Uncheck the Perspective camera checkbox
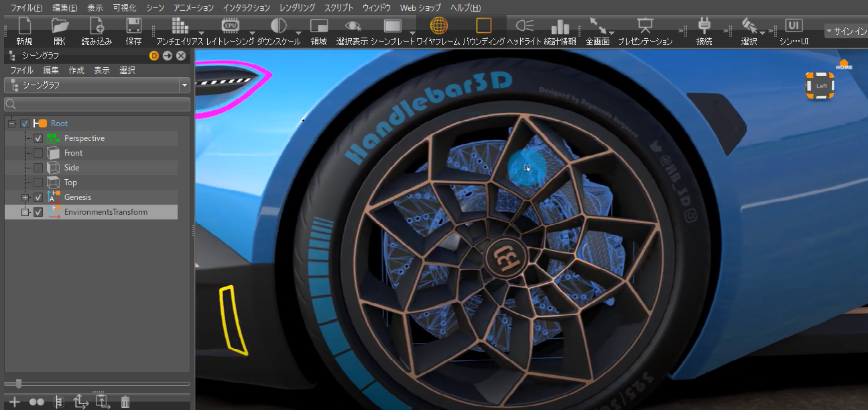 pos(38,138)
